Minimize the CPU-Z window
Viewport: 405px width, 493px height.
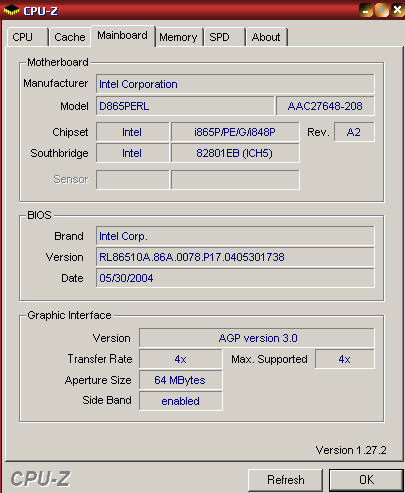[x=366, y=10]
